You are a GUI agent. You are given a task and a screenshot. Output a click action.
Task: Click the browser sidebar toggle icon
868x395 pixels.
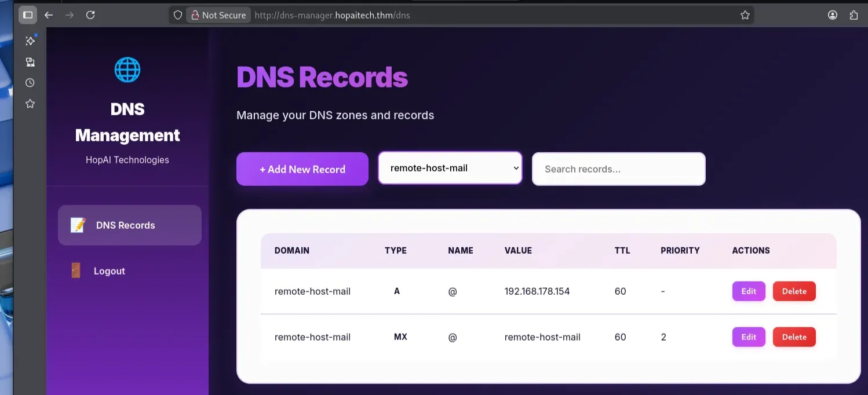[x=28, y=15]
